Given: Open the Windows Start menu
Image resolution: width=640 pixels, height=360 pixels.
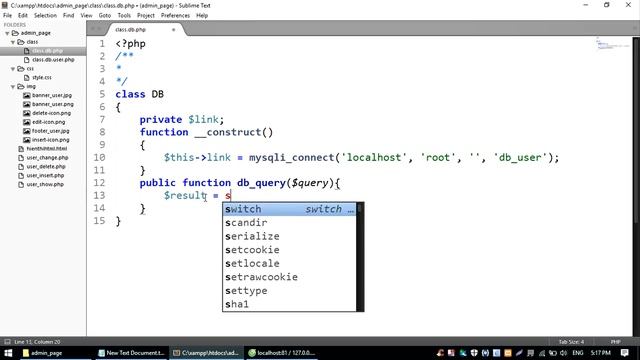Looking at the screenshot, I should click(8, 353).
